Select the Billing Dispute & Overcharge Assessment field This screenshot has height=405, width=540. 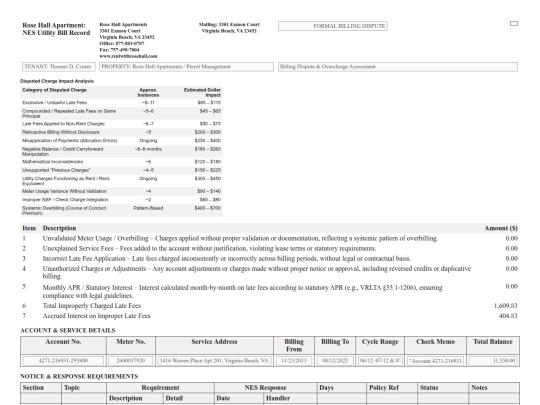(x=398, y=67)
